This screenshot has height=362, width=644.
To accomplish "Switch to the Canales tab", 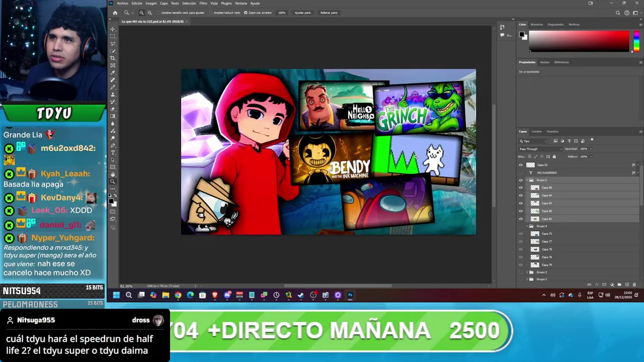I will point(537,132).
